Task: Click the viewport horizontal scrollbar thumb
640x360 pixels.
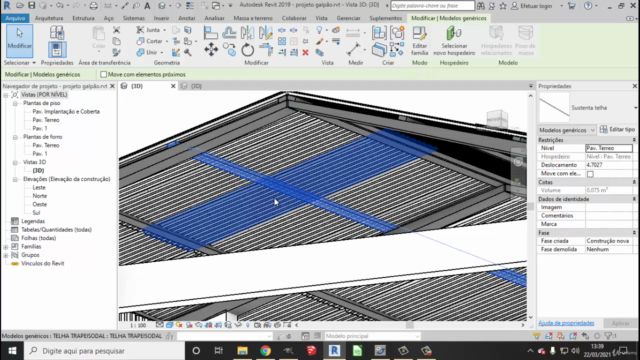Action: pyautogui.click(x=409, y=325)
